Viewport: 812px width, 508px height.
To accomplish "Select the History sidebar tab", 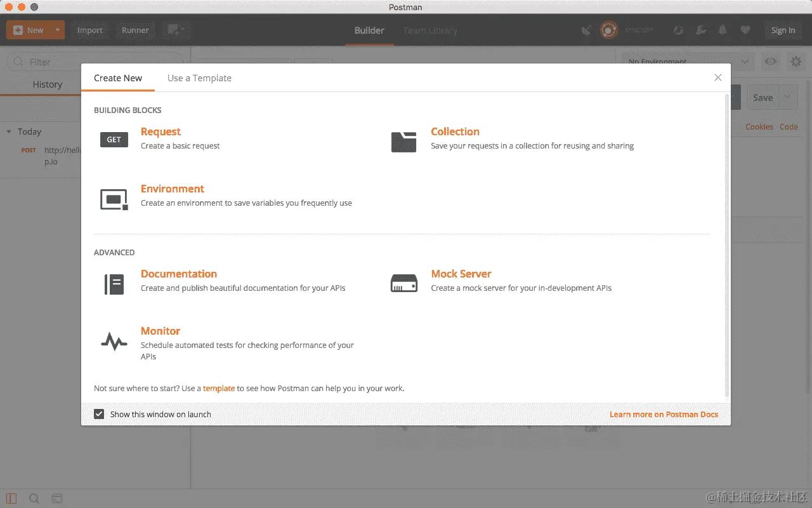I will (48, 84).
